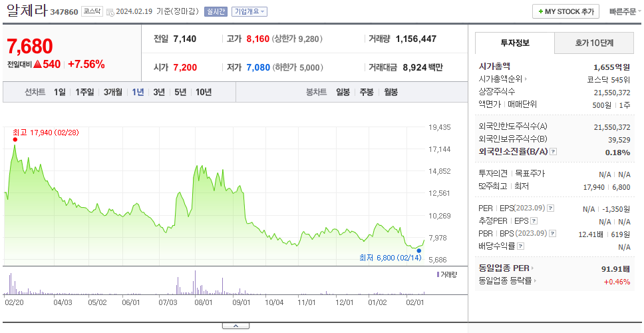
Task: Click the PBR value 12.41배
Action: [x=591, y=234]
